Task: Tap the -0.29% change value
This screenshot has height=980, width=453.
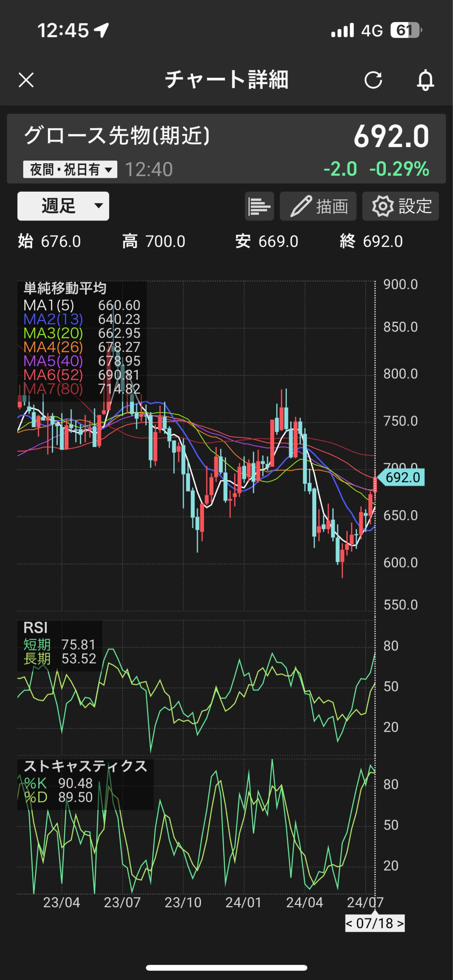Action: click(399, 169)
